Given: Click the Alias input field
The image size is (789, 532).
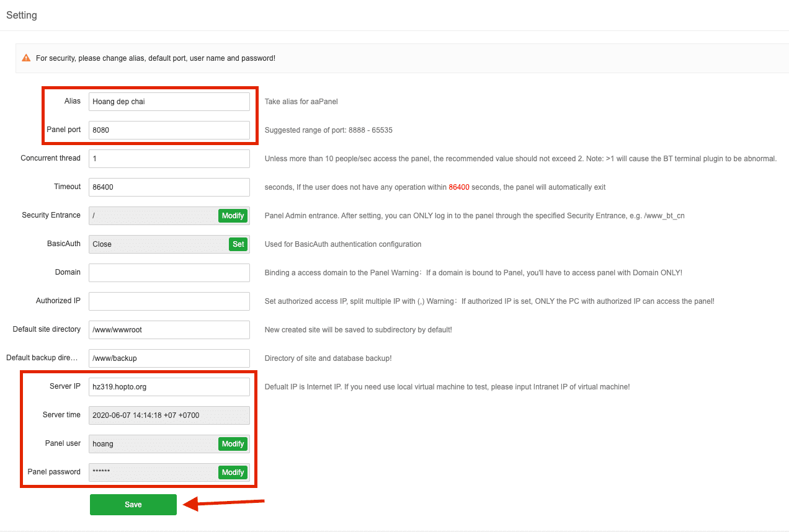Looking at the screenshot, I should (169, 102).
